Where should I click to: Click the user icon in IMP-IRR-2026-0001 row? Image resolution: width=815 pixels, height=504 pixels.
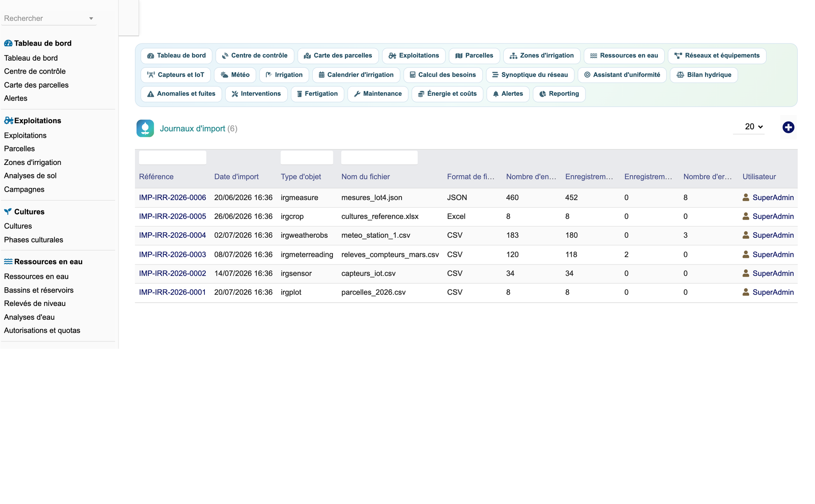tap(746, 292)
